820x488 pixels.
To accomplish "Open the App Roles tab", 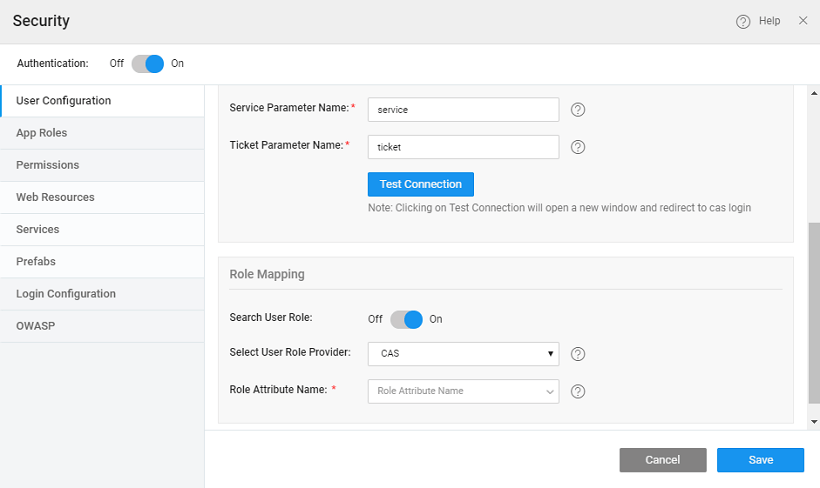I will point(42,133).
